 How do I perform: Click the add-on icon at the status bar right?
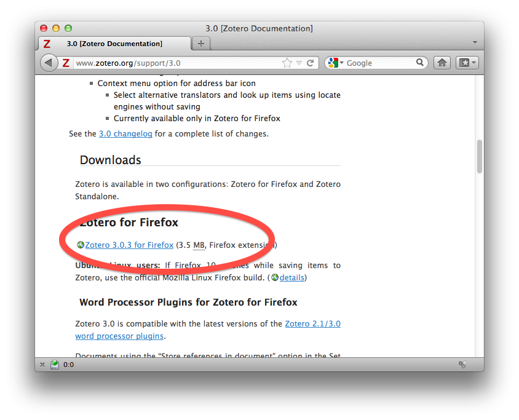tap(462, 365)
